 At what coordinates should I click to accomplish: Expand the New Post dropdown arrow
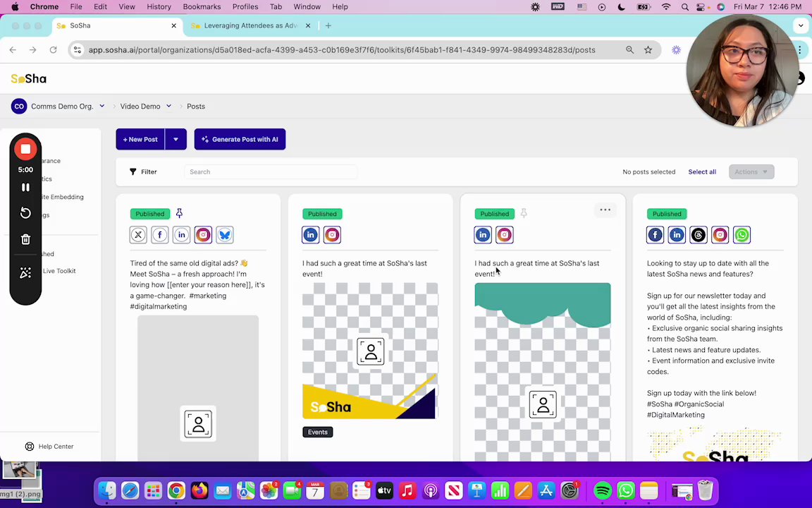pyautogui.click(x=176, y=139)
